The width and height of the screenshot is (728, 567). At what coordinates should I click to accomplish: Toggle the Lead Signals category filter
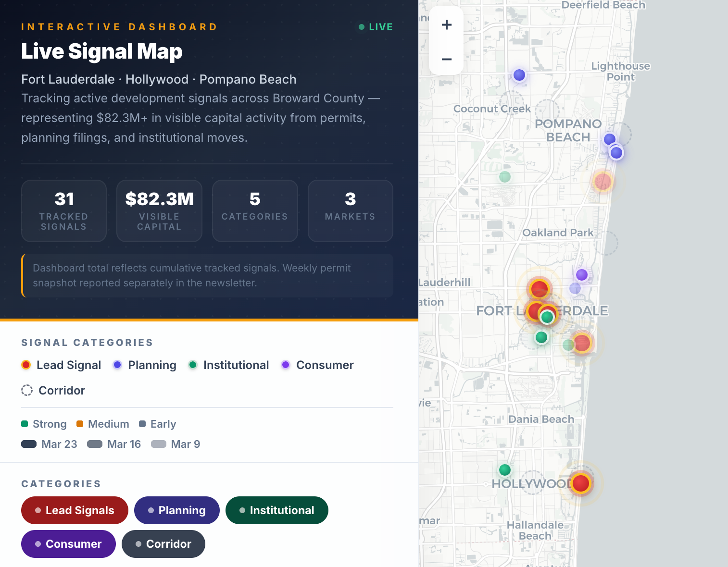coord(75,510)
